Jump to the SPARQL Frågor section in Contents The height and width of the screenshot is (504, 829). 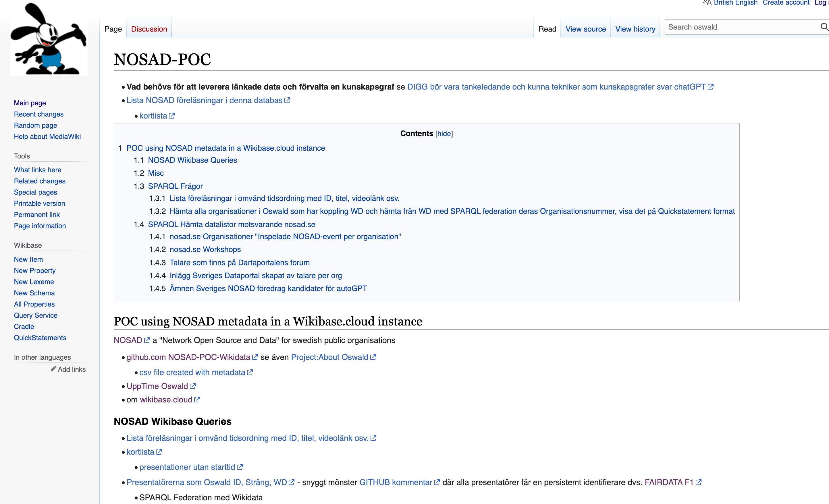click(x=175, y=186)
